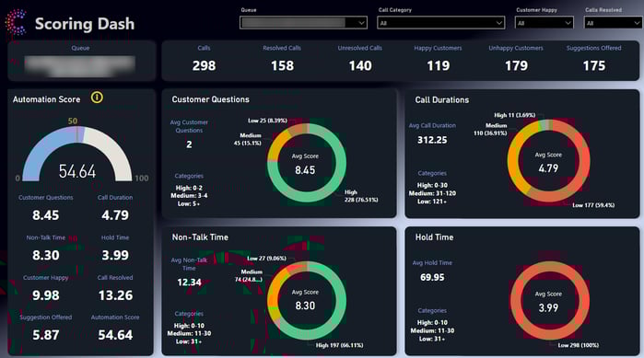Screen dimensions: 644x358
Task: Select the Low 25 (8.39%) label
Action: [267, 121]
